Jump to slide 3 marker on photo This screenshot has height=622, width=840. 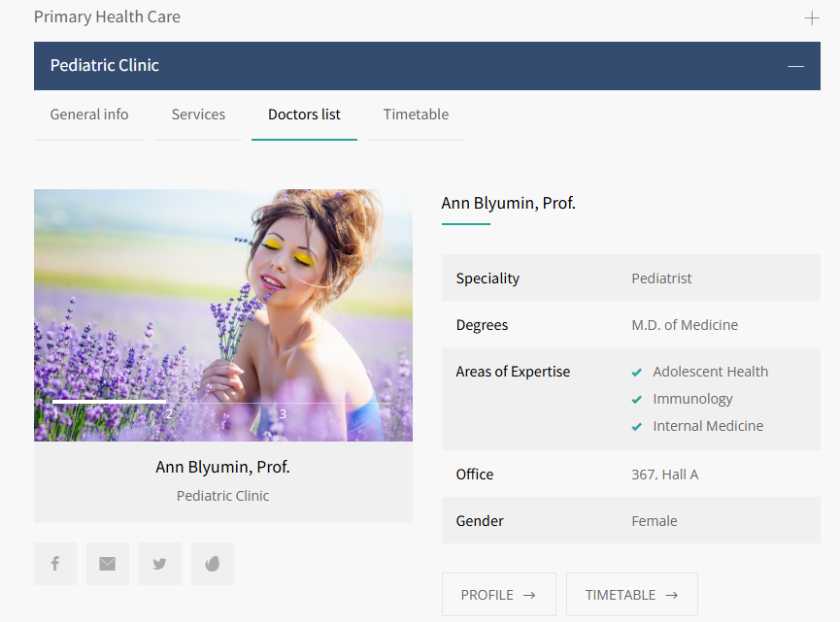[283, 413]
